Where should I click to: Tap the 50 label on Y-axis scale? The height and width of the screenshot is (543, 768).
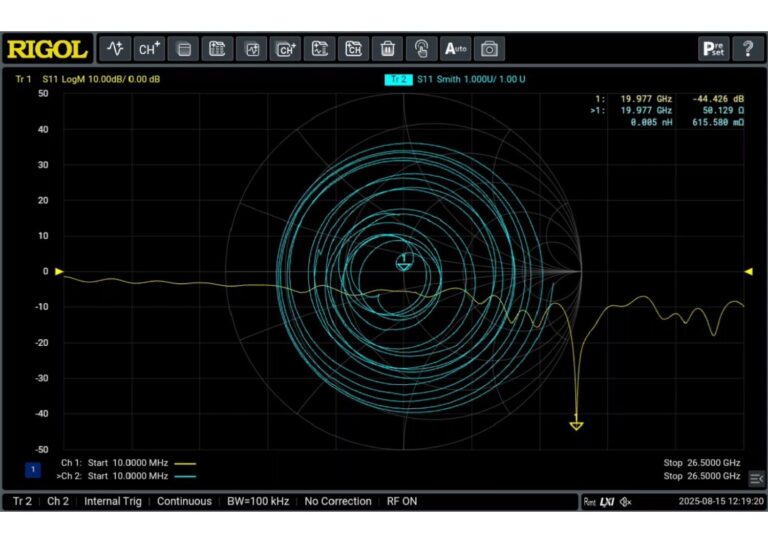click(x=43, y=94)
